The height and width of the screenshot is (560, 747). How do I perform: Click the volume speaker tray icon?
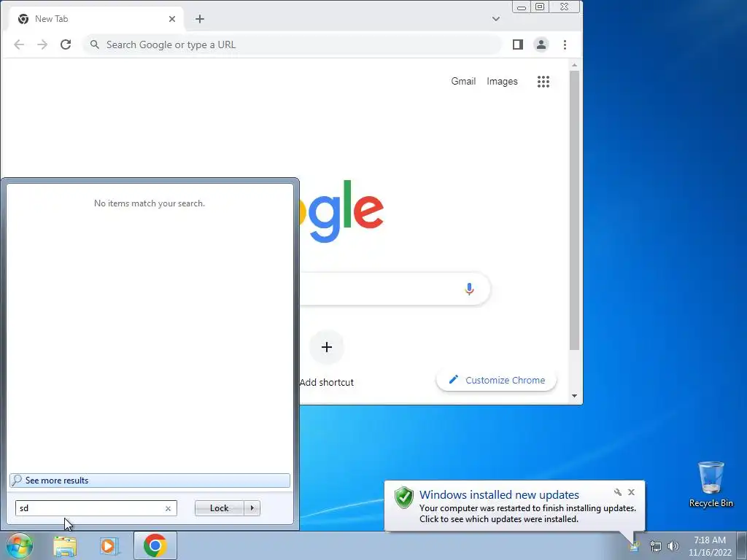673,546
